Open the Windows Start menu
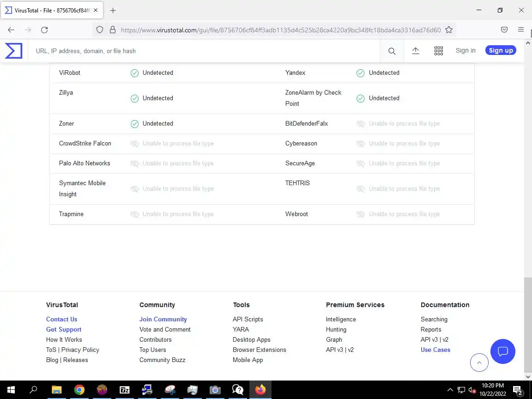This screenshot has width=532, height=399. point(11,390)
